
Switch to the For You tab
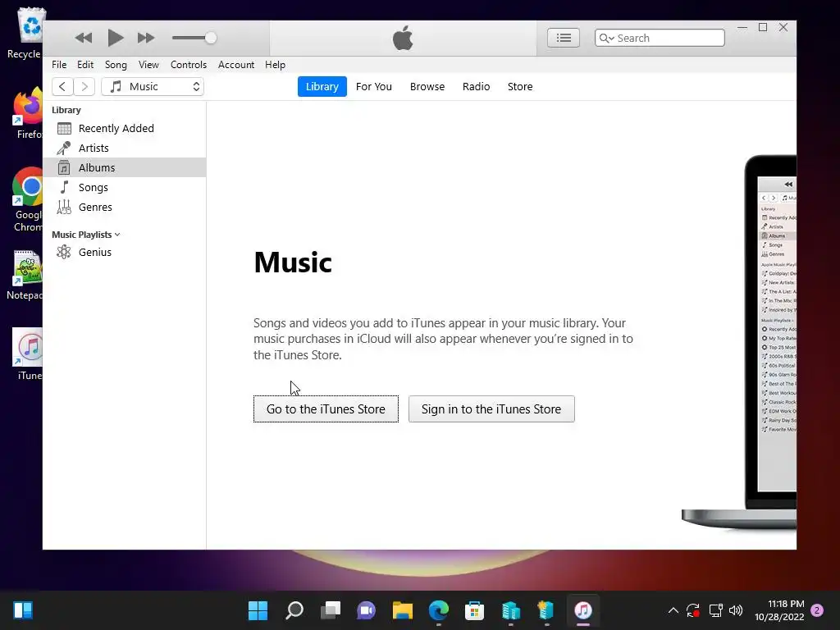(x=374, y=86)
